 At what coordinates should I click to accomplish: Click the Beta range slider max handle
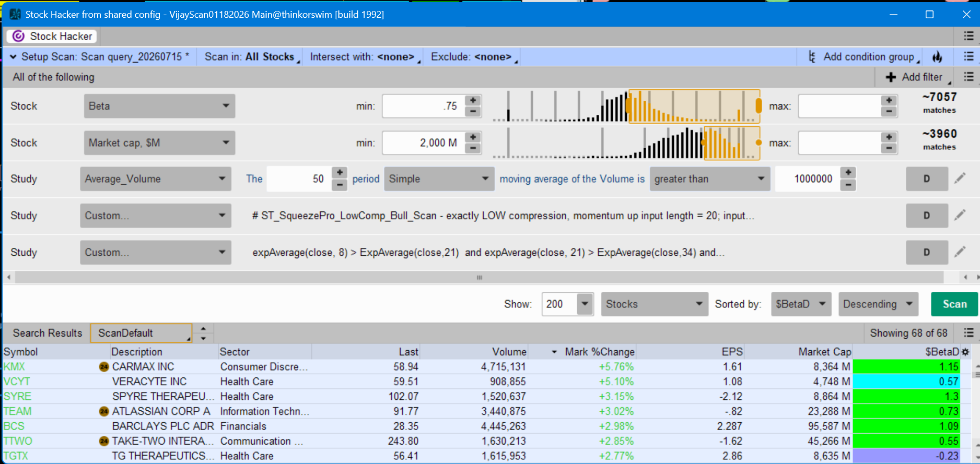click(759, 106)
